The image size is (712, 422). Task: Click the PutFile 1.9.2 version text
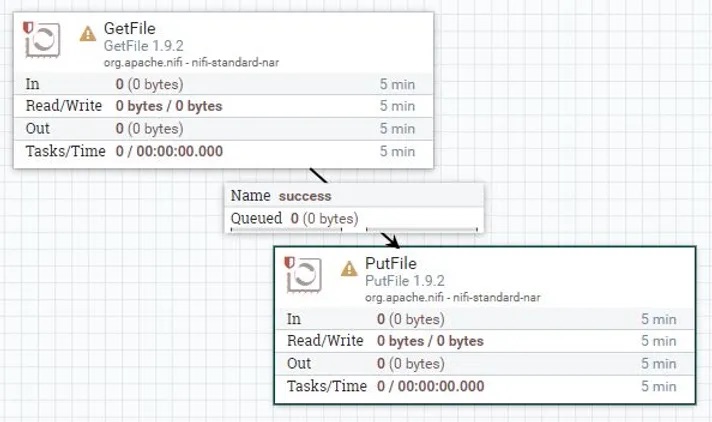(405, 281)
